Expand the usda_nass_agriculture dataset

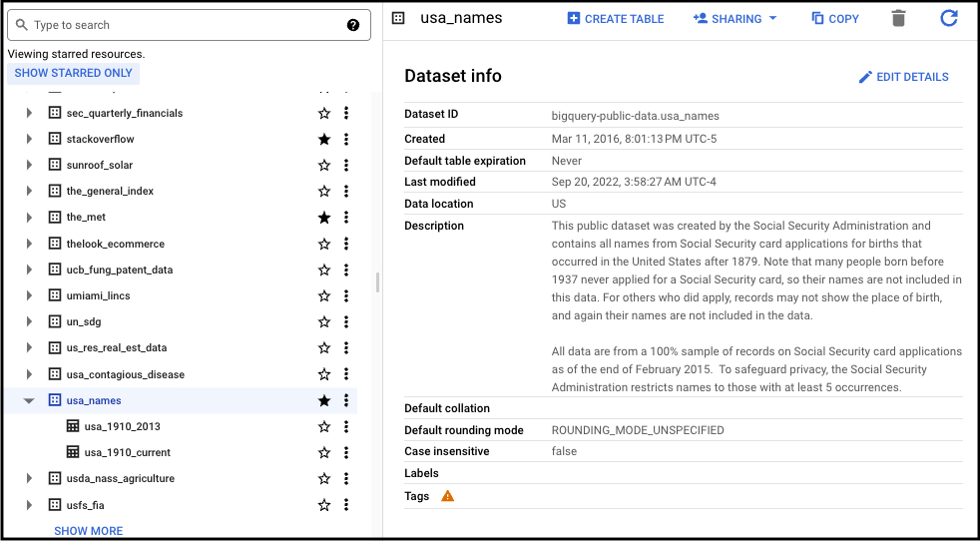[29, 478]
